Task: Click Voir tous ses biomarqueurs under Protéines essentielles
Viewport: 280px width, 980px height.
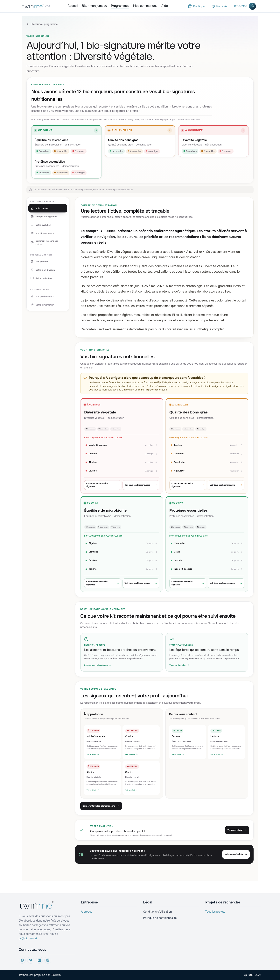Action: coord(226,583)
